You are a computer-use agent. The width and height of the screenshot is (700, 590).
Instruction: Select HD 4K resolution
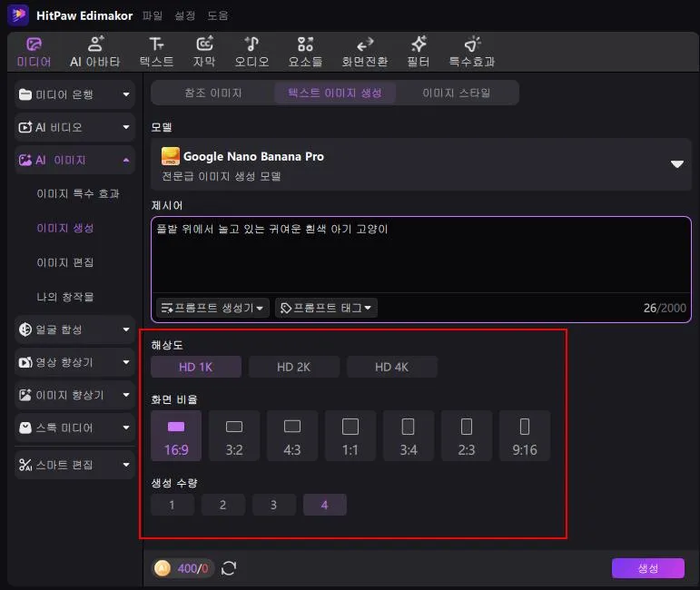click(x=391, y=367)
